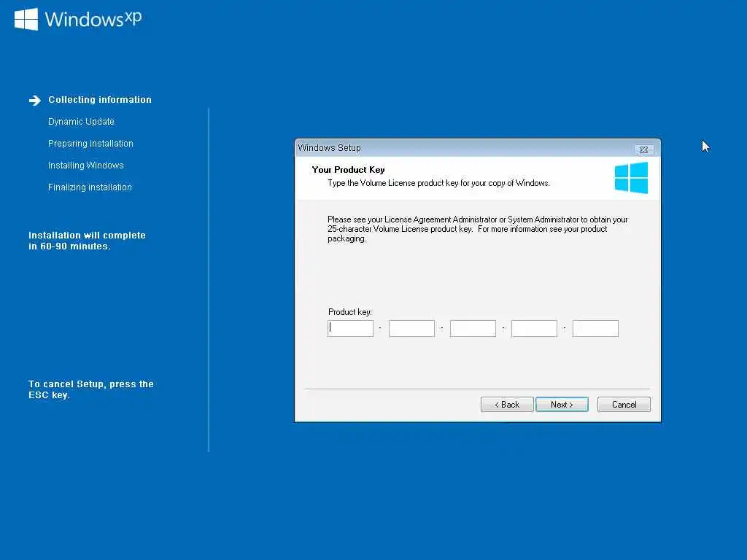Click 'To cancel Setup, press the ESC key' text
The width and height of the screenshot is (747, 560).
(x=91, y=389)
